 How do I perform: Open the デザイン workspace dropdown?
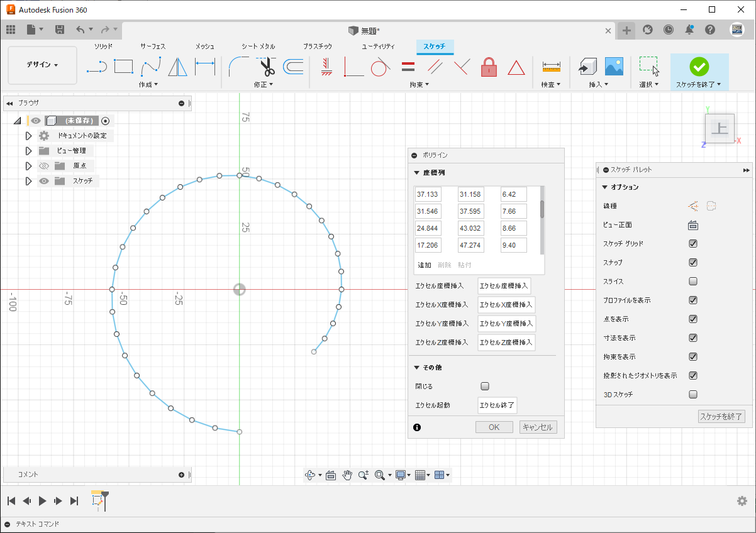tap(42, 65)
